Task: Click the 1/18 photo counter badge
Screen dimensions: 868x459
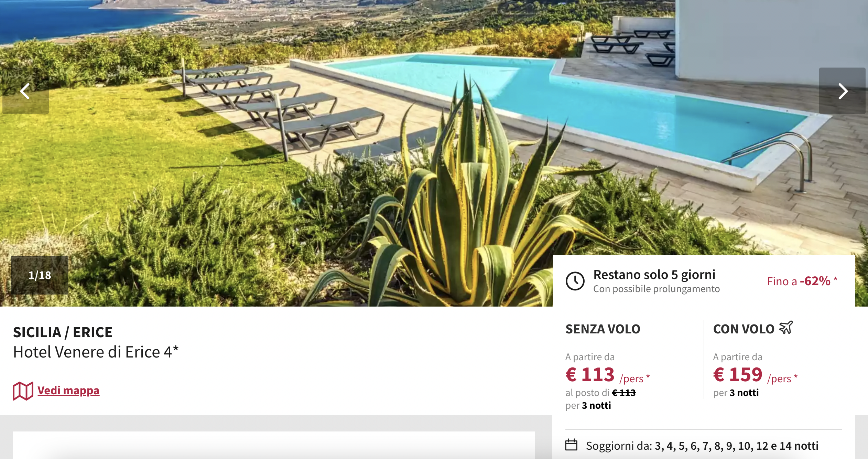Action: (40, 275)
